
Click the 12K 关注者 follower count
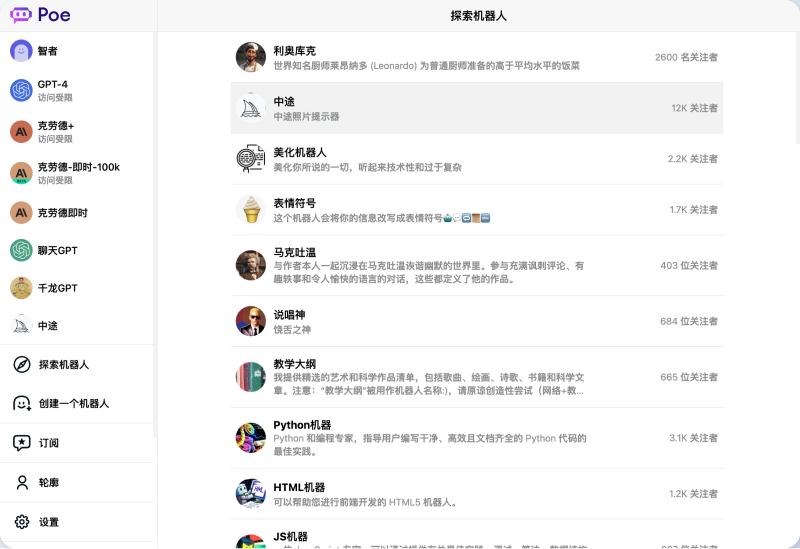click(694, 108)
